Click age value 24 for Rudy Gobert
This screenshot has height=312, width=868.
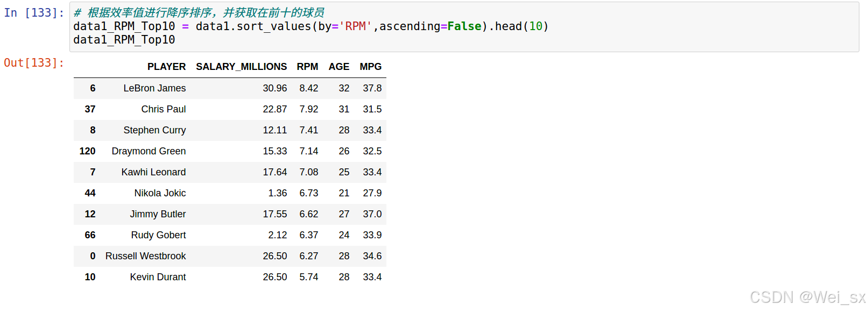click(344, 235)
